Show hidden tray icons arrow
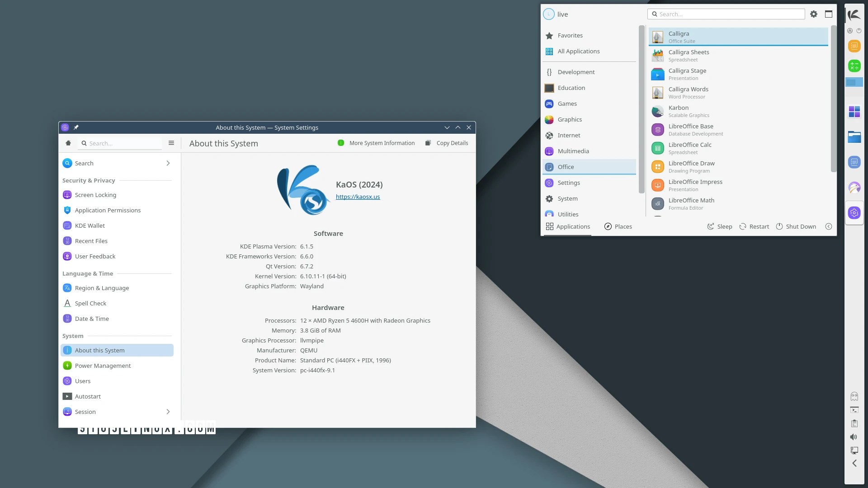 click(854, 463)
